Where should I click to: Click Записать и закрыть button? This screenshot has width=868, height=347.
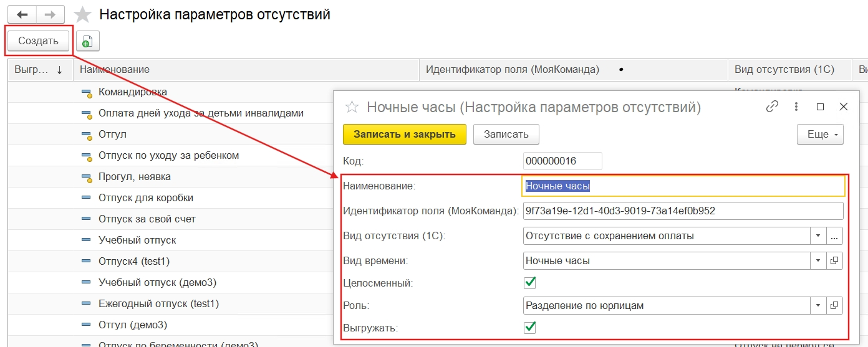click(x=405, y=134)
